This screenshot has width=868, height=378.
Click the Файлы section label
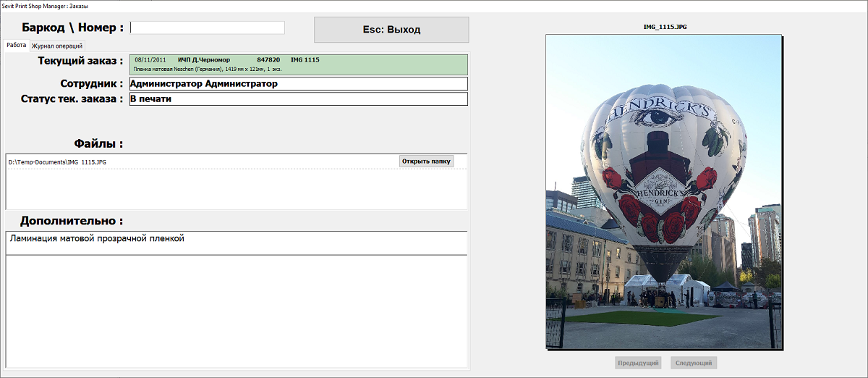tap(98, 143)
